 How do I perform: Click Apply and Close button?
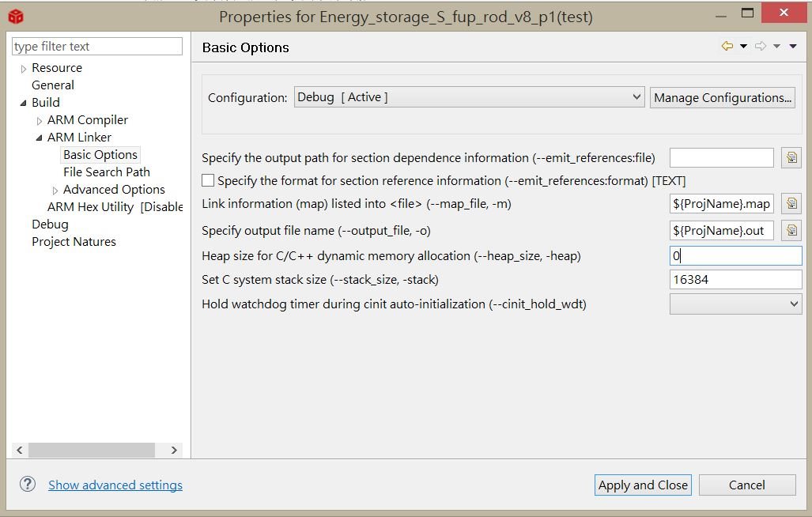[x=643, y=485]
